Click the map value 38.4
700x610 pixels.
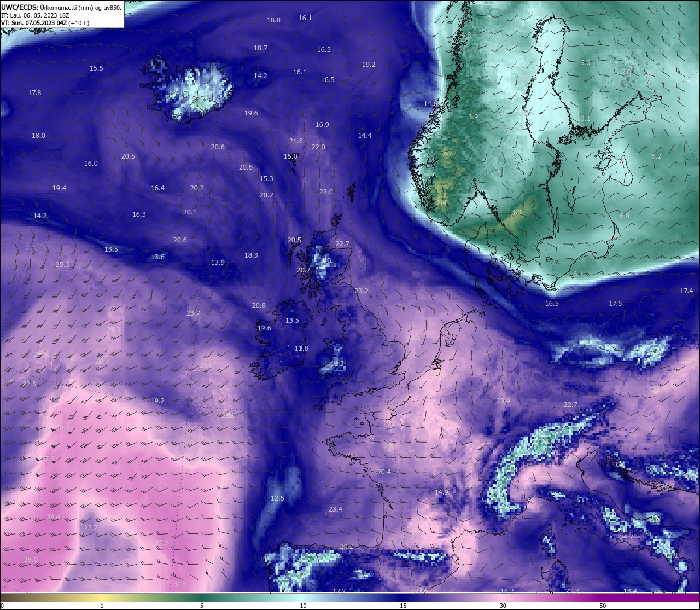pyautogui.click(x=53, y=517)
